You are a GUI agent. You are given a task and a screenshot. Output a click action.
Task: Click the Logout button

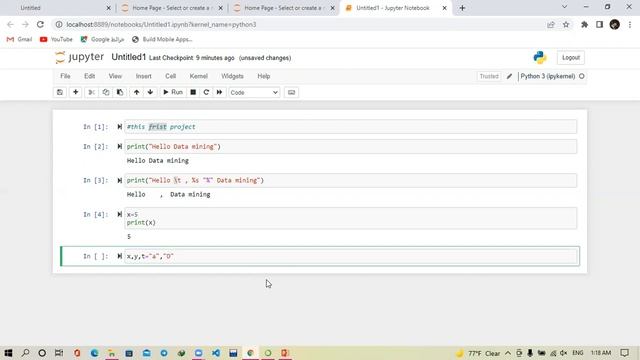pos(571,58)
